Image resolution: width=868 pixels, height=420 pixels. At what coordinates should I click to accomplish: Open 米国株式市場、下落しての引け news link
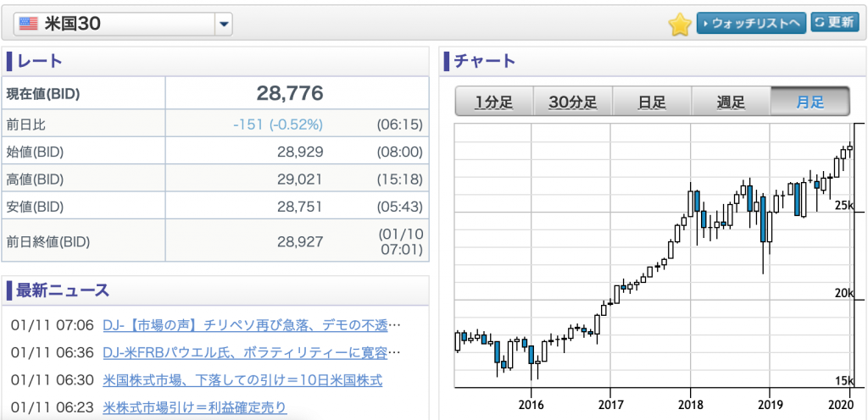(x=242, y=380)
